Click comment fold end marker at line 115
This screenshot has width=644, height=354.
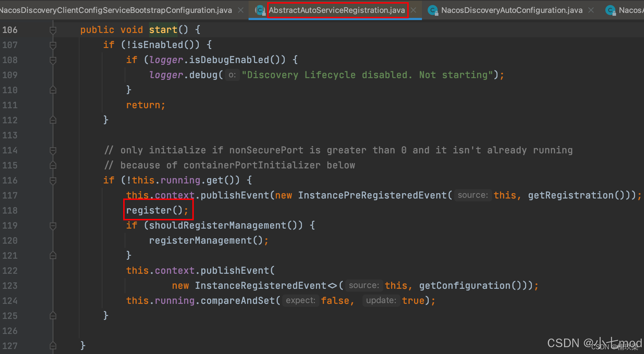(x=53, y=165)
